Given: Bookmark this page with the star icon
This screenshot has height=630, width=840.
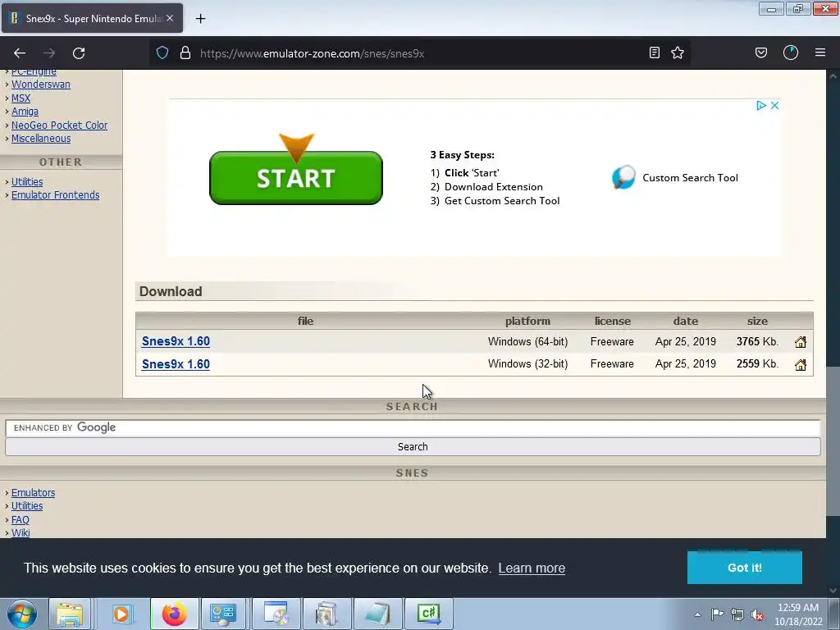Looking at the screenshot, I should [x=678, y=52].
